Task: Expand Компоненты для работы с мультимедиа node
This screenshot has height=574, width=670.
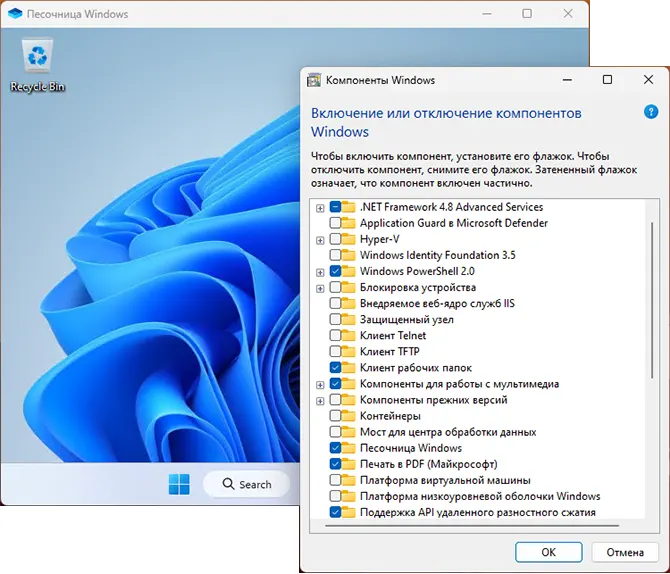Action: [x=320, y=385]
